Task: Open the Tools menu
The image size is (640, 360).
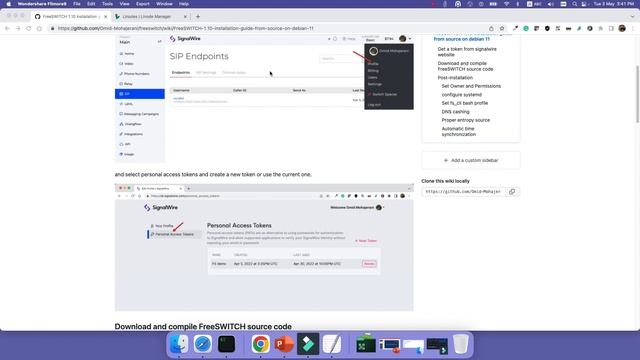Action: point(107,4)
